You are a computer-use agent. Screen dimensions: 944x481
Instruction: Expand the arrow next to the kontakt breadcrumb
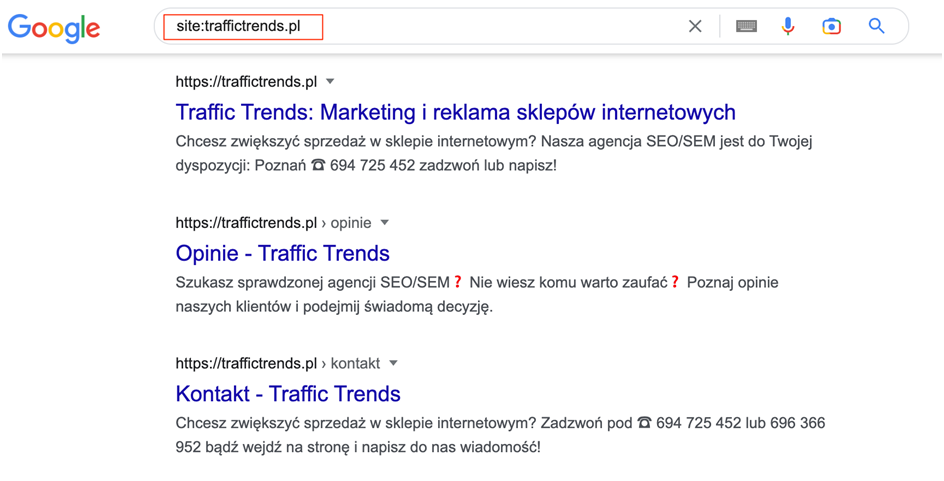393,363
